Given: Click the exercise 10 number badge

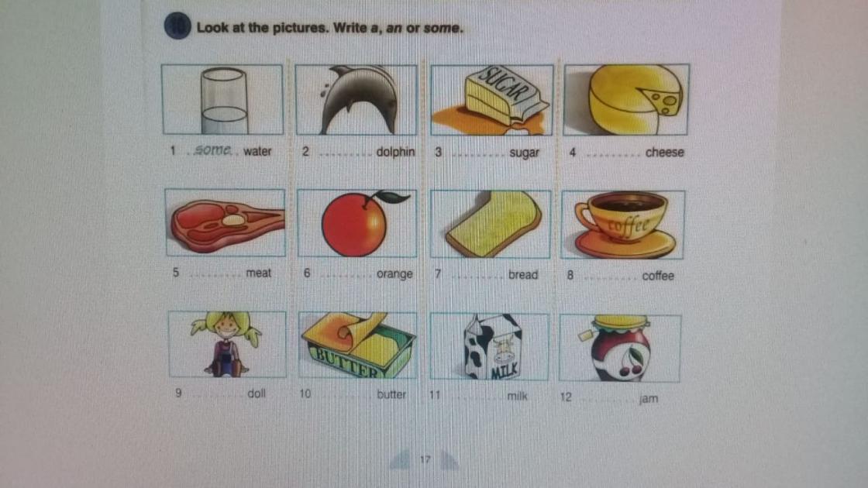Looking at the screenshot, I should (x=177, y=26).
